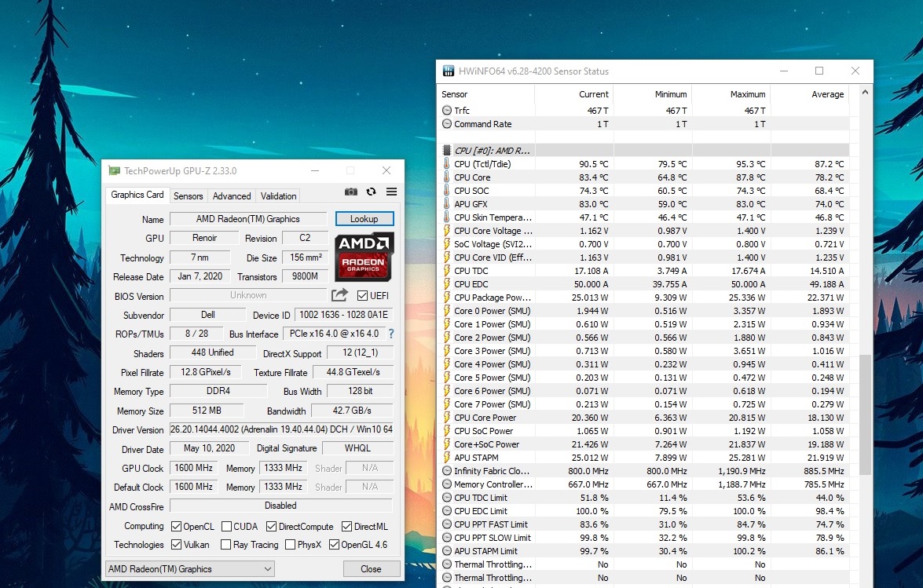Viewport: 923px width, 588px height.
Task: Toggle the PhysX checkbox
Action: [290, 545]
